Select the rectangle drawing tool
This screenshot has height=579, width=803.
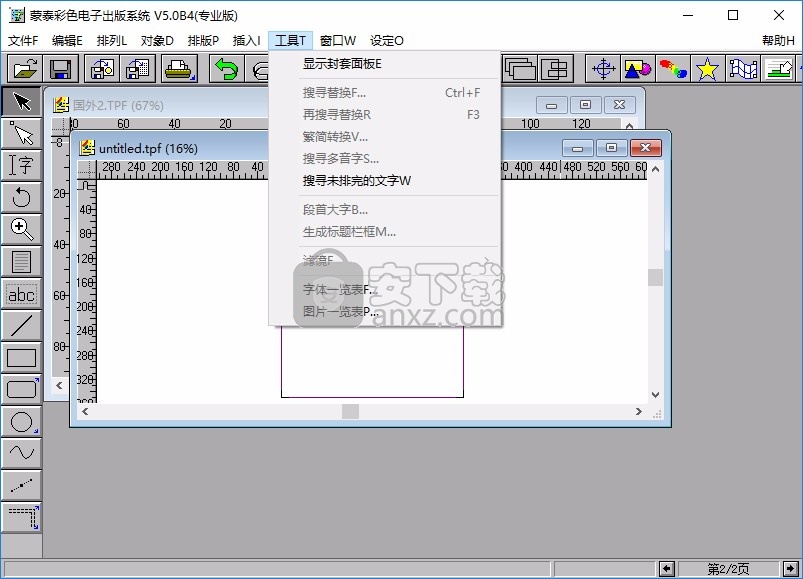click(x=22, y=357)
